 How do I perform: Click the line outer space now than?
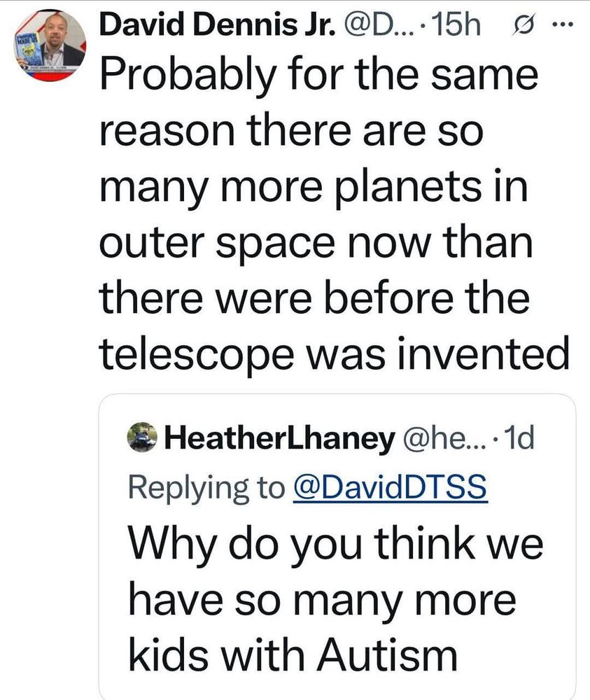[316, 244]
